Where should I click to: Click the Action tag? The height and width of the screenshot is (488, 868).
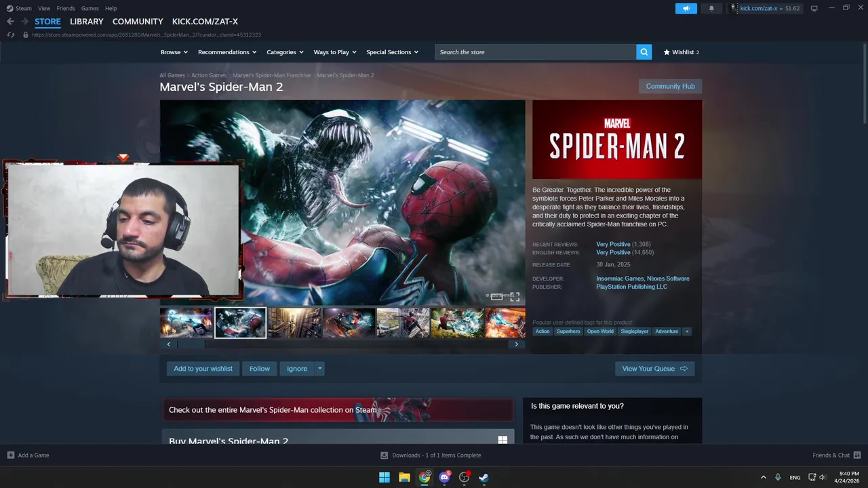point(542,331)
